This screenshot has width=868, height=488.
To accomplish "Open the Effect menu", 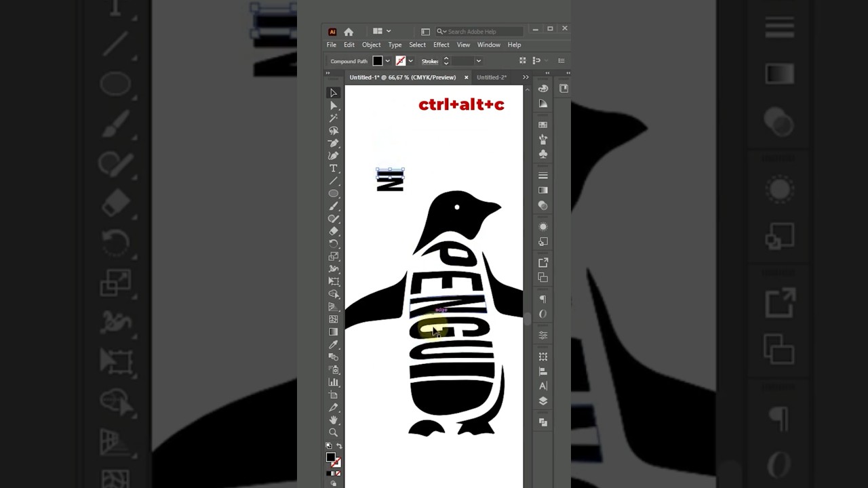I will [x=441, y=45].
